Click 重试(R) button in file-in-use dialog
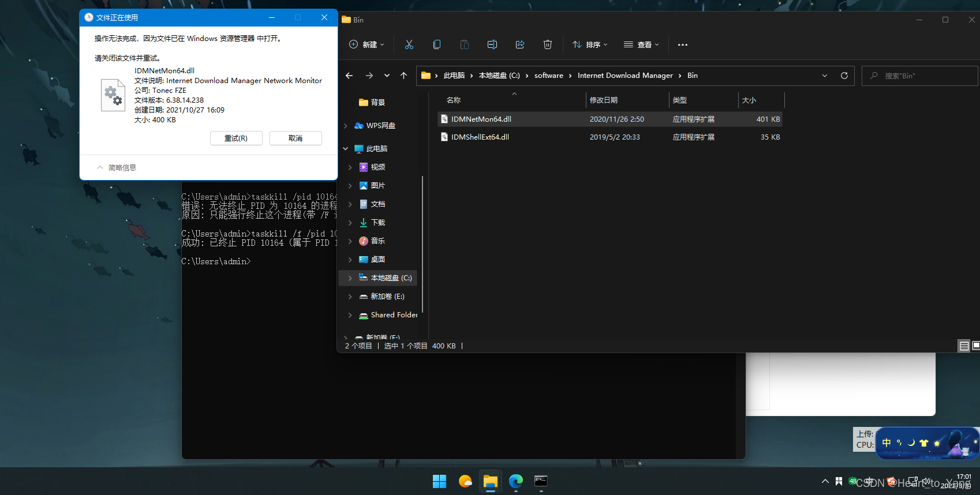Screen dimensions: 980x495 236,138
